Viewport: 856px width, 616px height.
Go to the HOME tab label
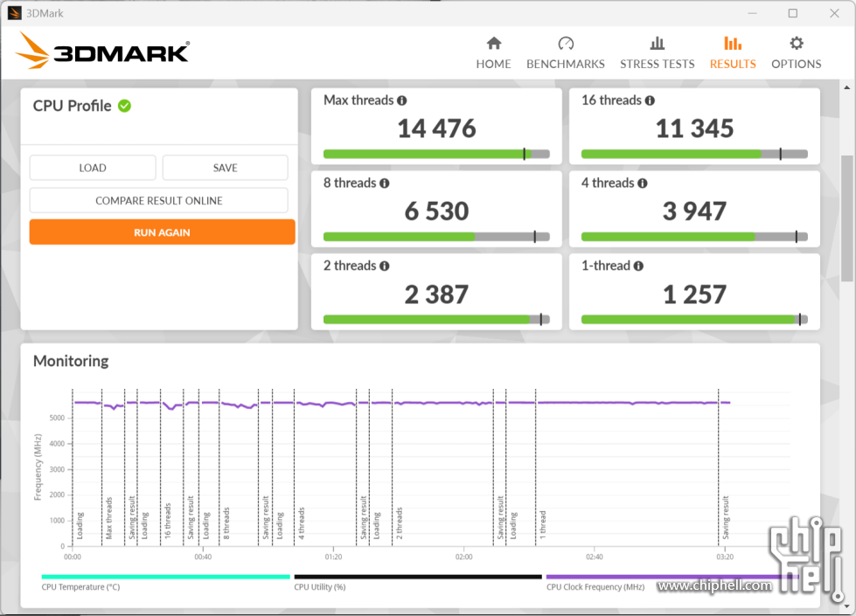[493, 64]
